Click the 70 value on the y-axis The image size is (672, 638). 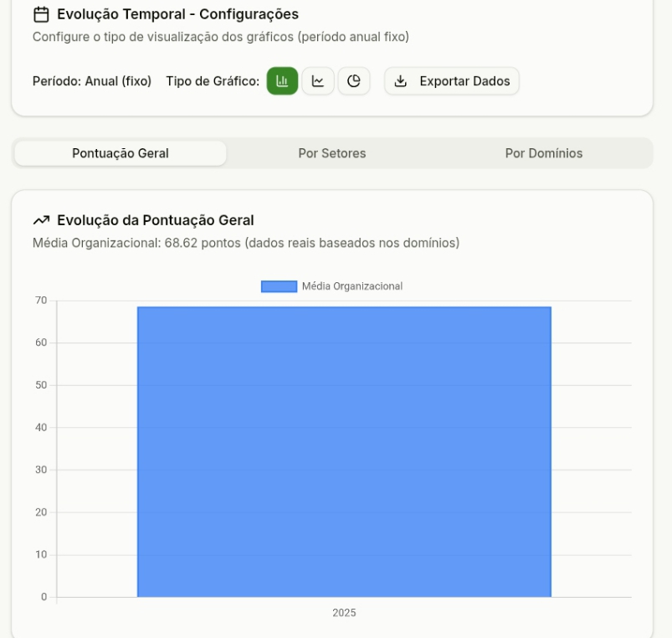pyautogui.click(x=41, y=301)
